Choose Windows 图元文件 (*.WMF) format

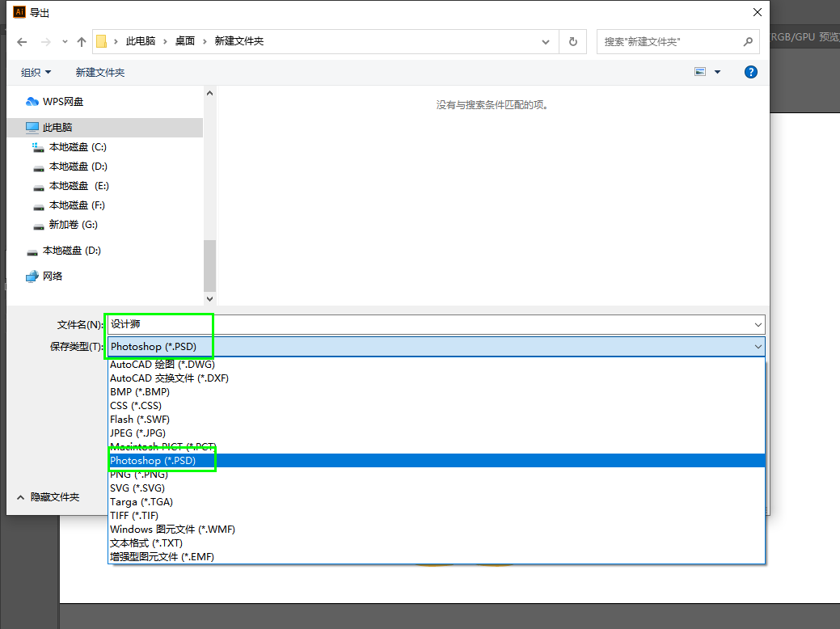coord(436,530)
